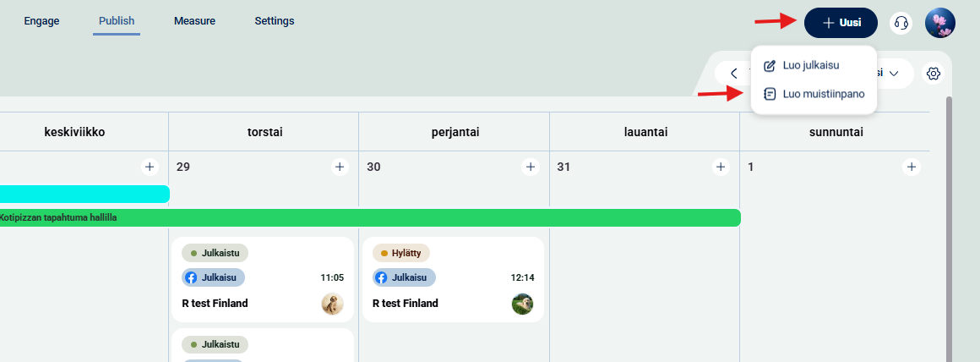Click the plus icon in keskiviikko column
The height and width of the screenshot is (362, 980).
click(150, 167)
